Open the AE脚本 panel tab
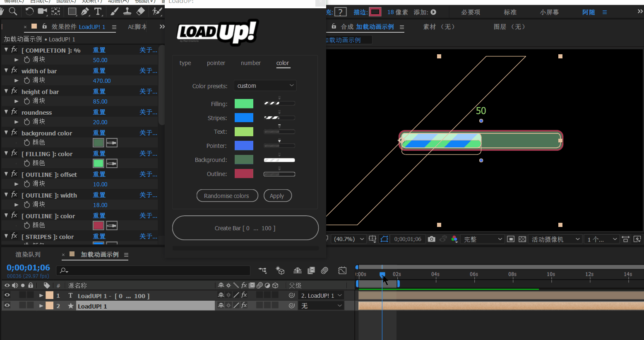The image size is (644, 340). tap(137, 27)
